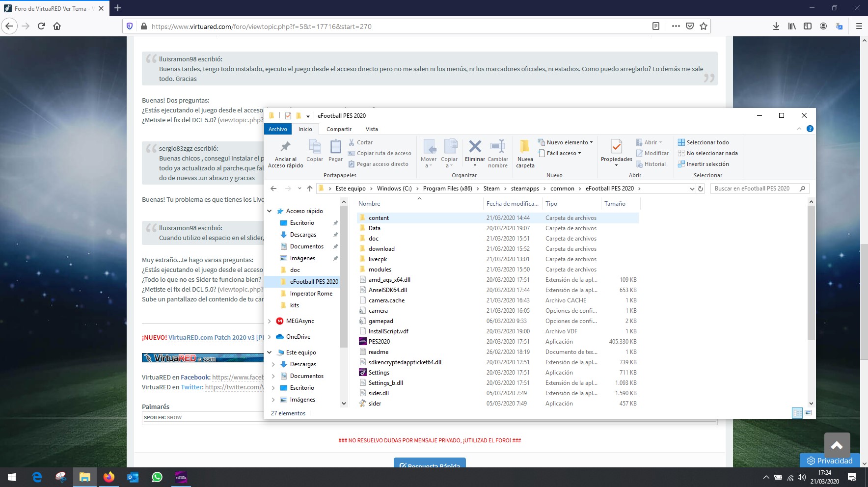This screenshot has height=487, width=868.
Task: Click Program Files (x86) in breadcrumb
Action: pyautogui.click(x=447, y=189)
